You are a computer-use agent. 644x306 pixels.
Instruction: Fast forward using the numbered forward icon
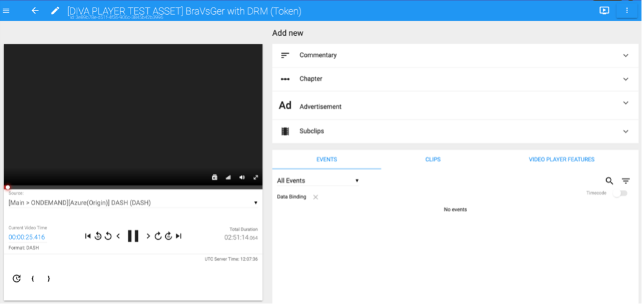[x=168, y=236]
